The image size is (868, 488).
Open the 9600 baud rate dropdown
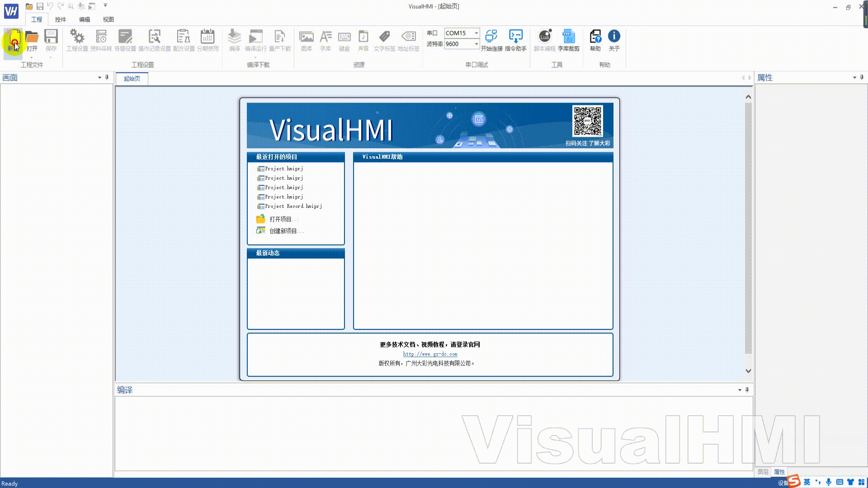pyautogui.click(x=476, y=44)
